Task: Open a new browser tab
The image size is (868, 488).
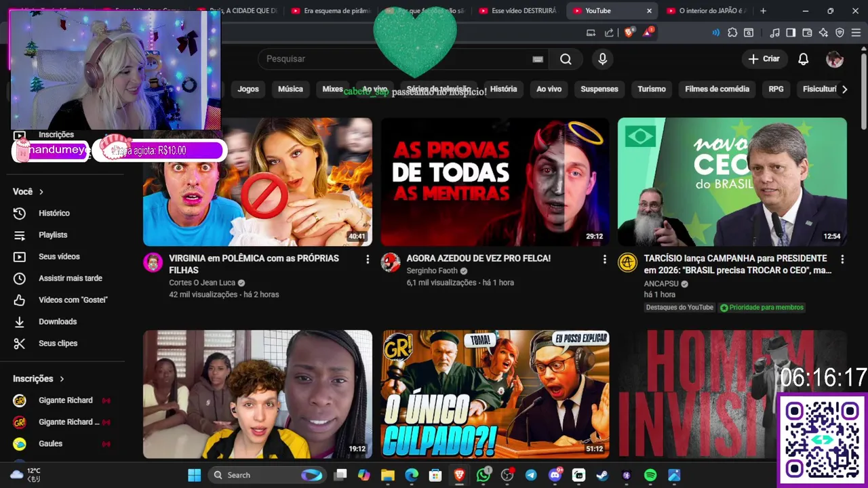Action: [x=763, y=11]
